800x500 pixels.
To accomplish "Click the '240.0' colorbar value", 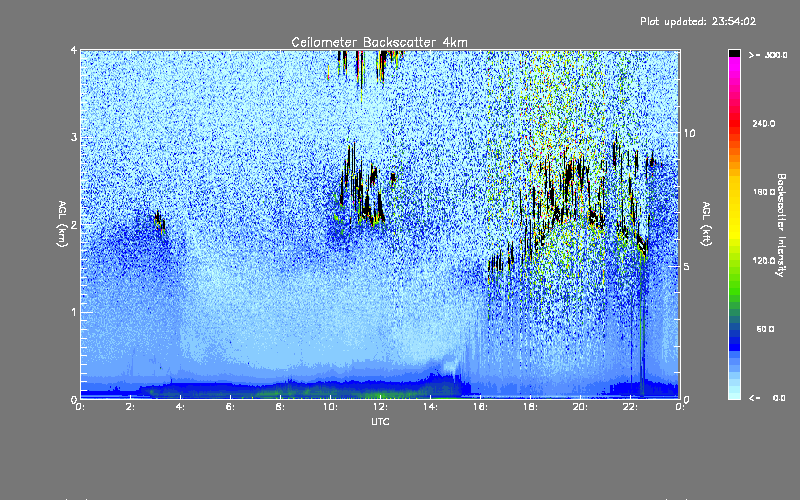I will point(764,123).
